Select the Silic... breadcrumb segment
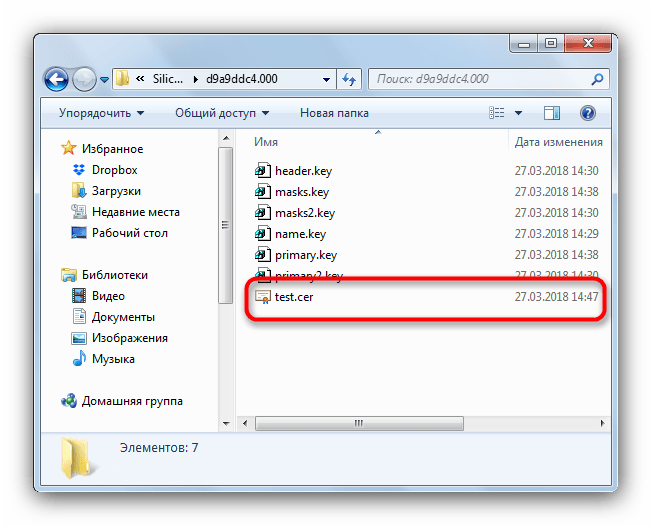Screen dimensions: 652x526 click(168, 79)
